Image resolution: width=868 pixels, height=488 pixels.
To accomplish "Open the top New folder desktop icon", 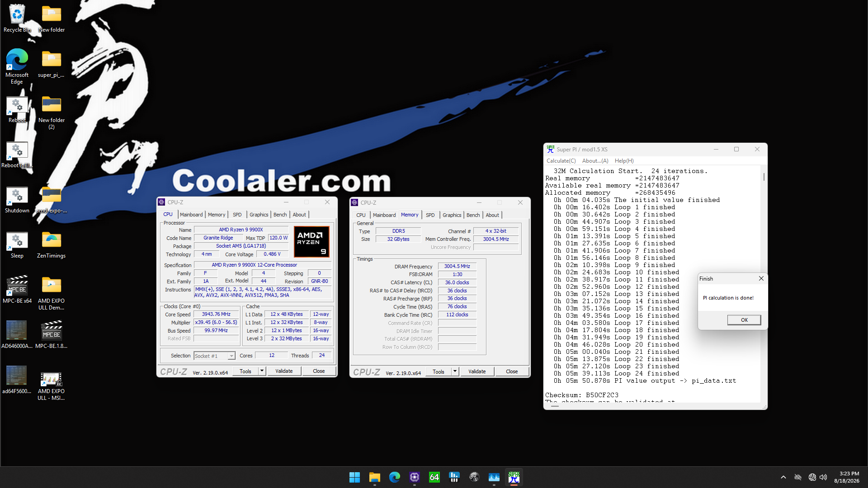I will (x=52, y=19).
